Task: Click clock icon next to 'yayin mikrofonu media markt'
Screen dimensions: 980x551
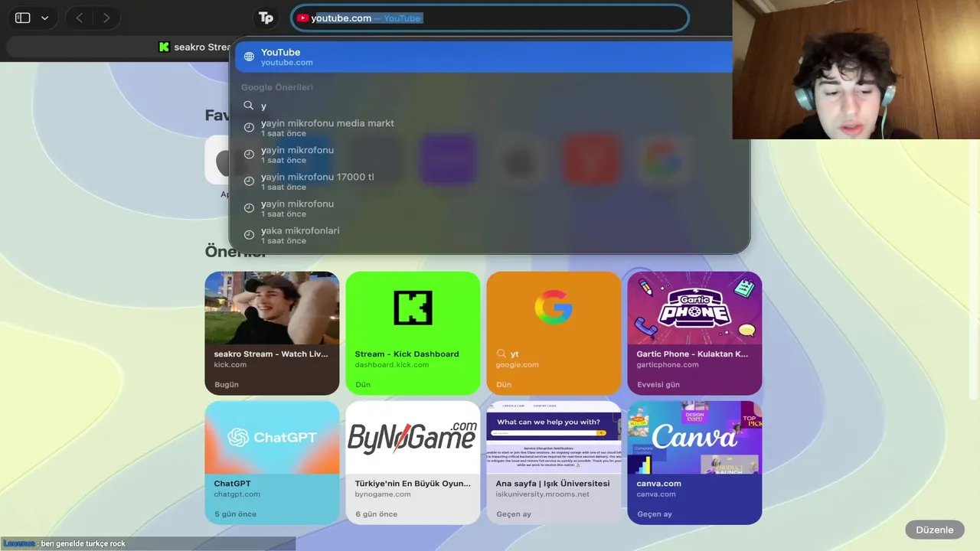Action: click(x=249, y=128)
